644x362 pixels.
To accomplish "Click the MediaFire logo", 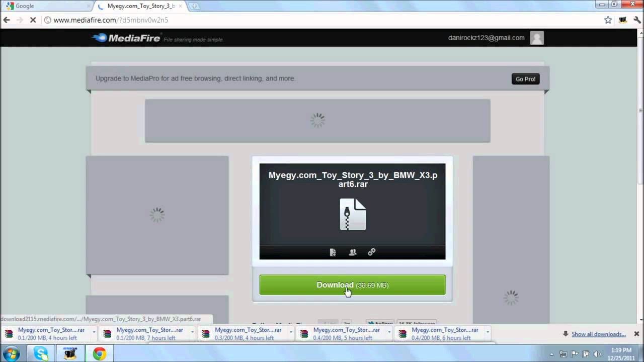I will (126, 38).
